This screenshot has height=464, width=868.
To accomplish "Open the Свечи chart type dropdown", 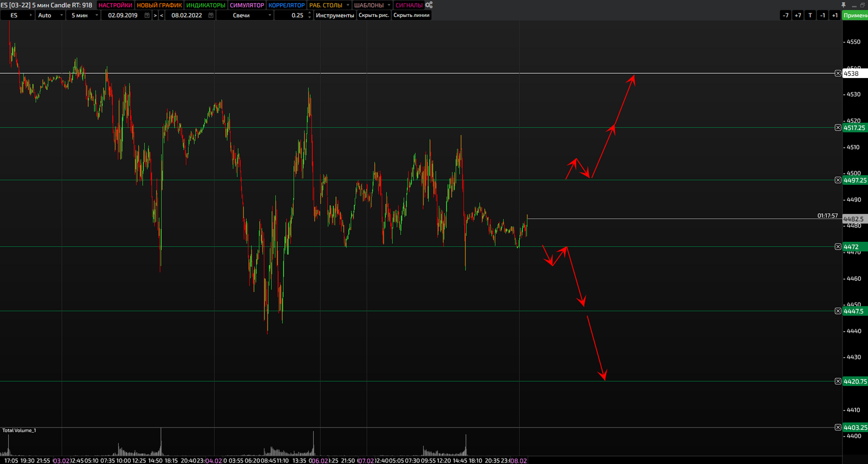I will [x=245, y=15].
